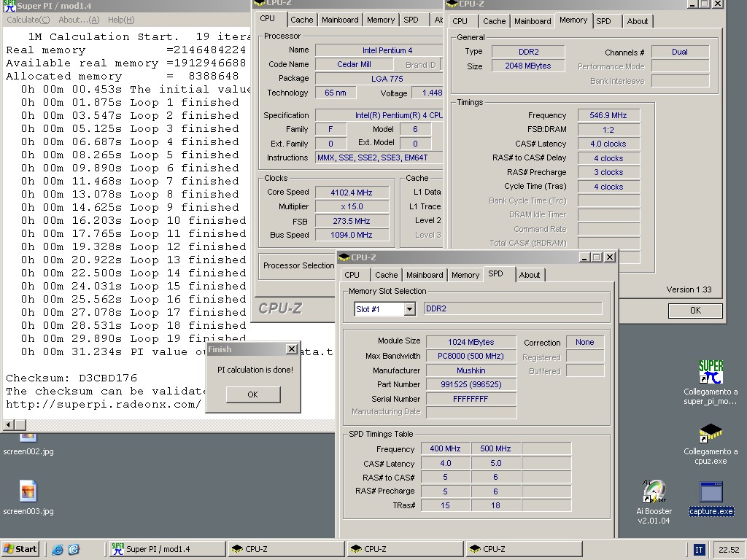Screen dimensions: 747x560
Task: Switch to the CPU tab in the CPU-Z SPD window
Action: [x=352, y=275]
